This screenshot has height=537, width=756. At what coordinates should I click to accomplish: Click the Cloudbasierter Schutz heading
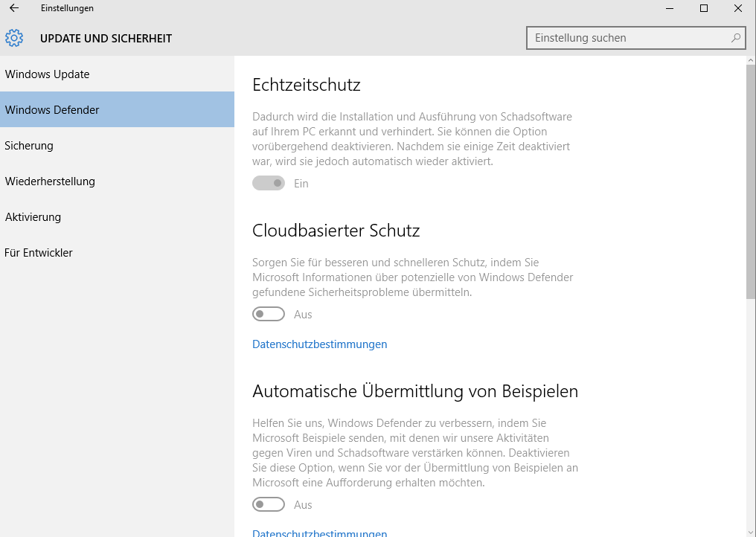(x=336, y=231)
